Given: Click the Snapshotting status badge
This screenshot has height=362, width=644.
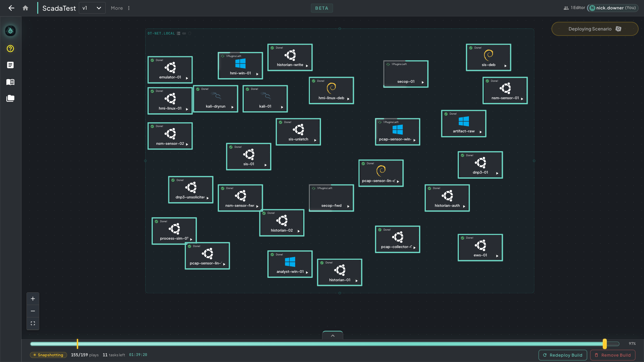Looking at the screenshot, I should pos(48,355).
